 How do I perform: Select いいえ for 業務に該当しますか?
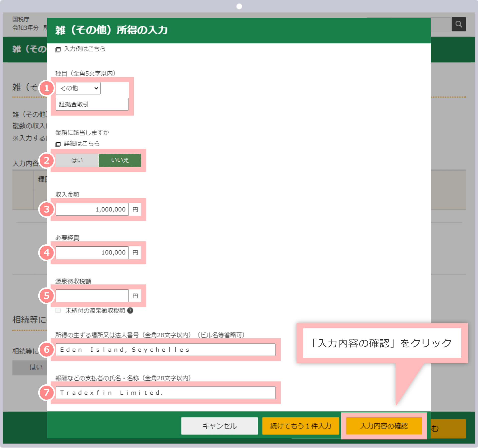(120, 160)
